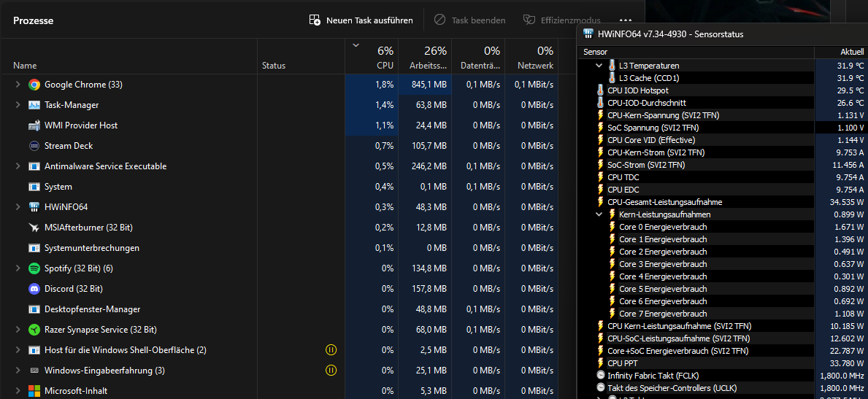Click the thermometer icon of CPU-IOD-Durchschnitt
Screen dimensions: 868x399
pyautogui.click(x=601, y=103)
